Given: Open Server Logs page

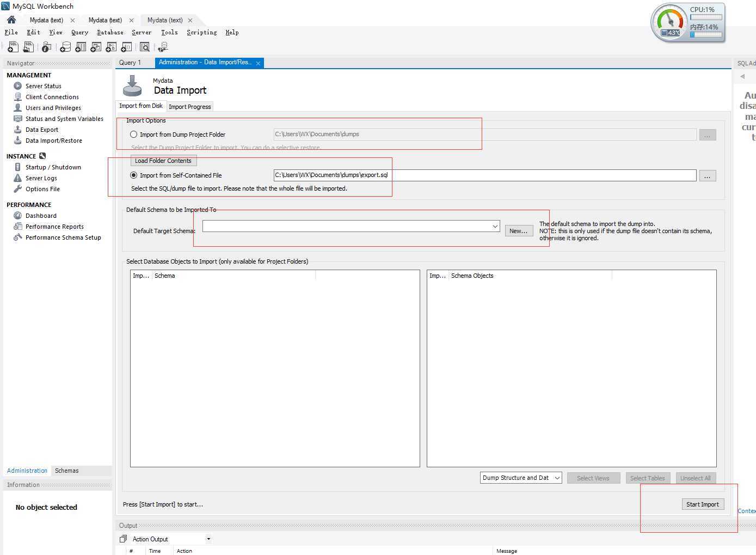Looking at the screenshot, I should point(41,178).
